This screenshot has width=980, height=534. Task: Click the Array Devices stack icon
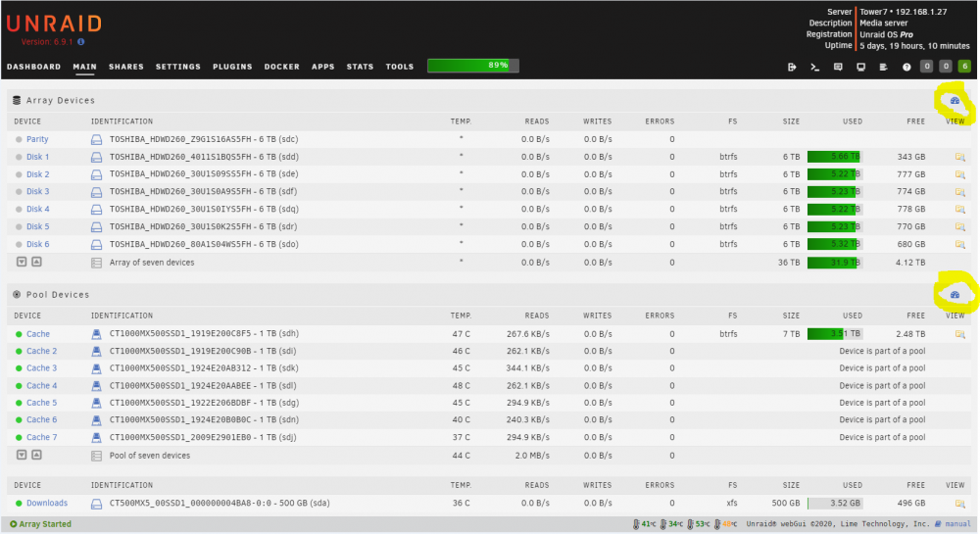click(x=17, y=100)
